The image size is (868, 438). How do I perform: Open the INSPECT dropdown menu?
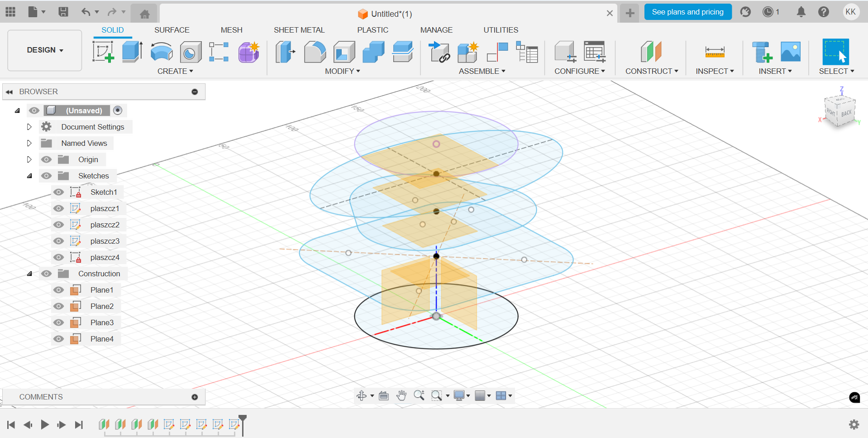(715, 71)
